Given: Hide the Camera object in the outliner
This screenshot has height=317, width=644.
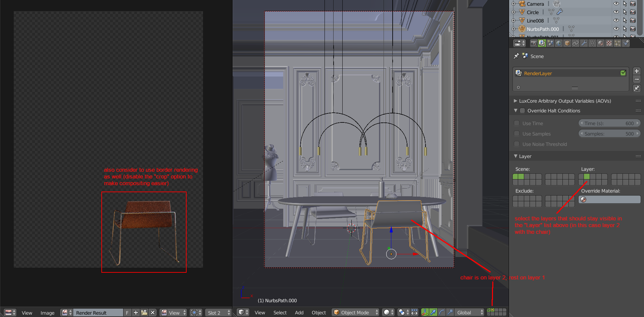Looking at the screenshot, I should [x=616, y=3].
